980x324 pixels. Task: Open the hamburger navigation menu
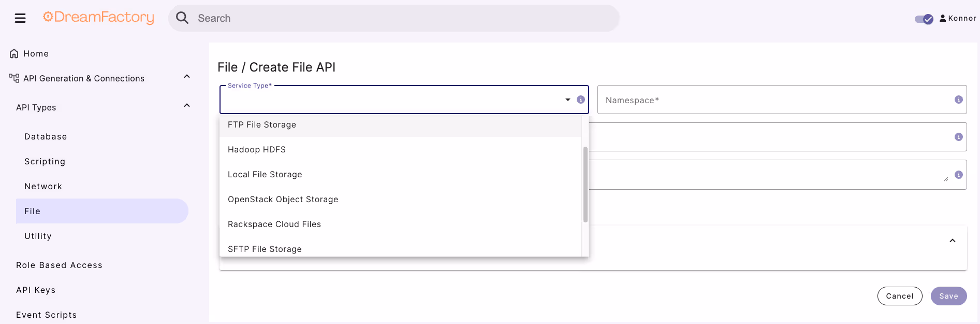(x=20, y=19)
